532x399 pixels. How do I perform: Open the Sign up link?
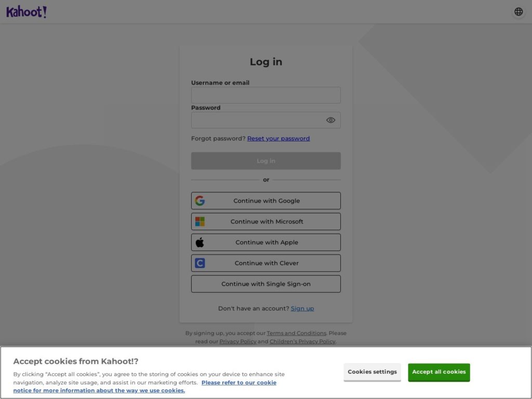tap(302, 308)
